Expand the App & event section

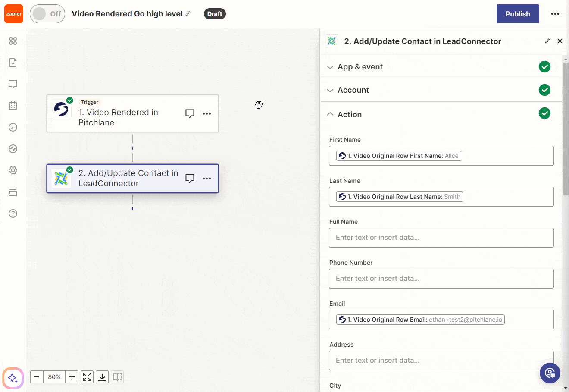pos(441,67)
